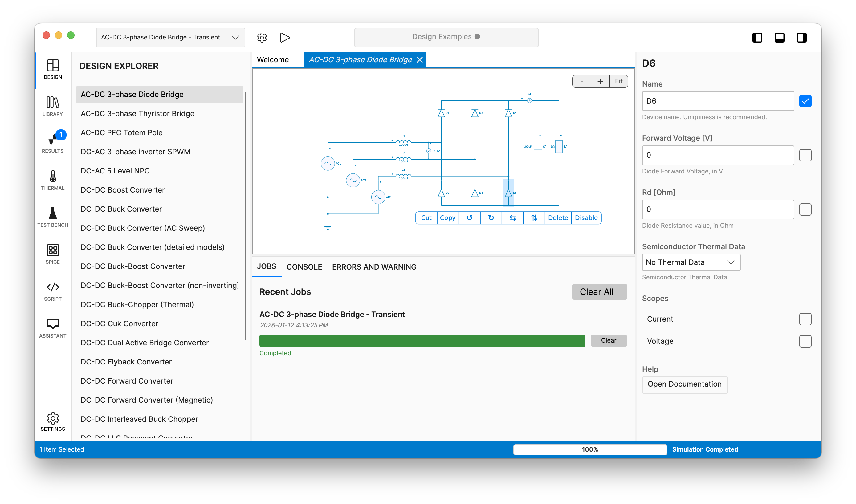
Task: Open the Library panel in sidebar
Action: tap(53, 106)
